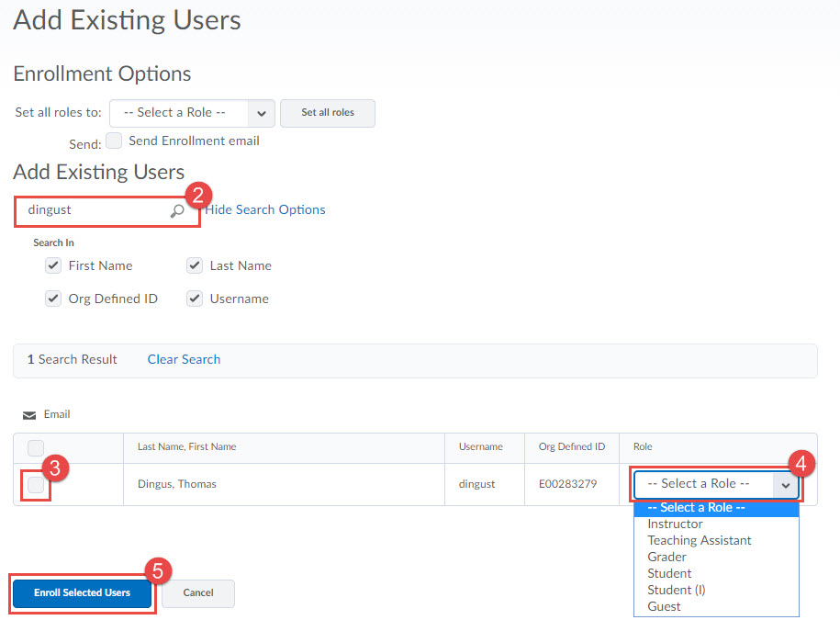This screenshot has height=620, width=840.
Task: Choose Teaching Assistant from the role list
Action: 699,540
